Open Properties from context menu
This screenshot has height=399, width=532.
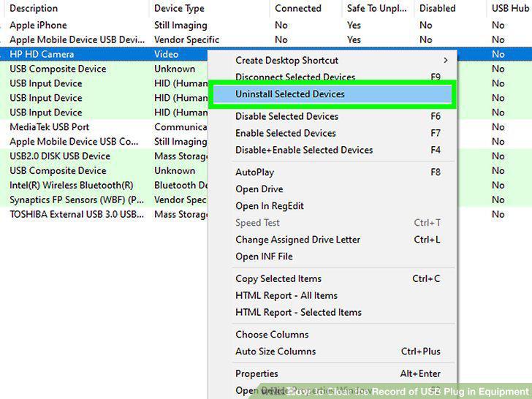tap(332, 373)
